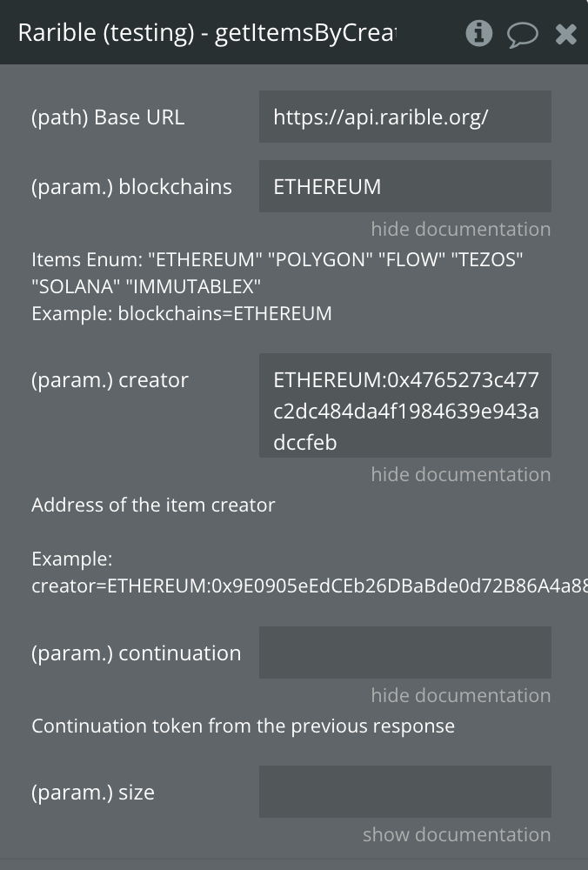Click the '(param.) size' label
Viewport: 588px width, 870px height.
[x=93, y=793]
